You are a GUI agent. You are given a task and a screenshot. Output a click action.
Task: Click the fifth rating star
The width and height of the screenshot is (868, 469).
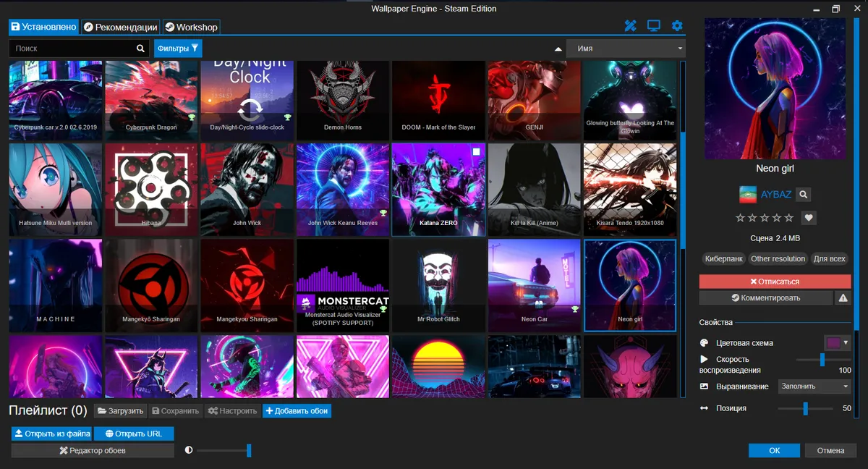789,218
